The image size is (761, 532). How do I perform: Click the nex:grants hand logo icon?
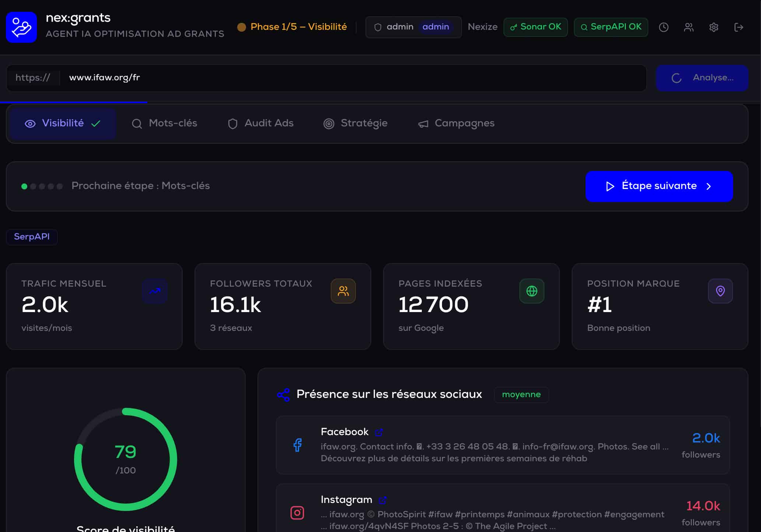21,27
